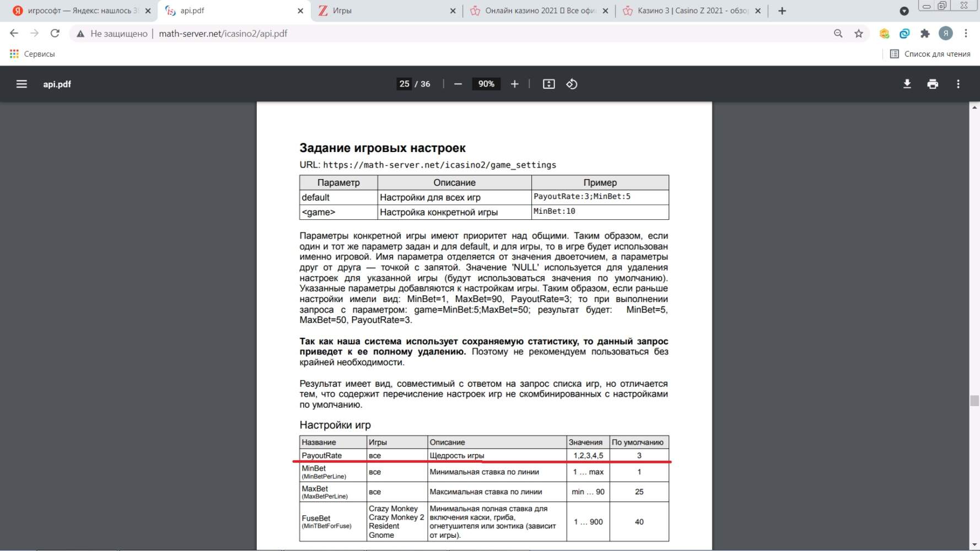Open PDF viewer more actions menu

pyautogui.click(x=959, y=84)
